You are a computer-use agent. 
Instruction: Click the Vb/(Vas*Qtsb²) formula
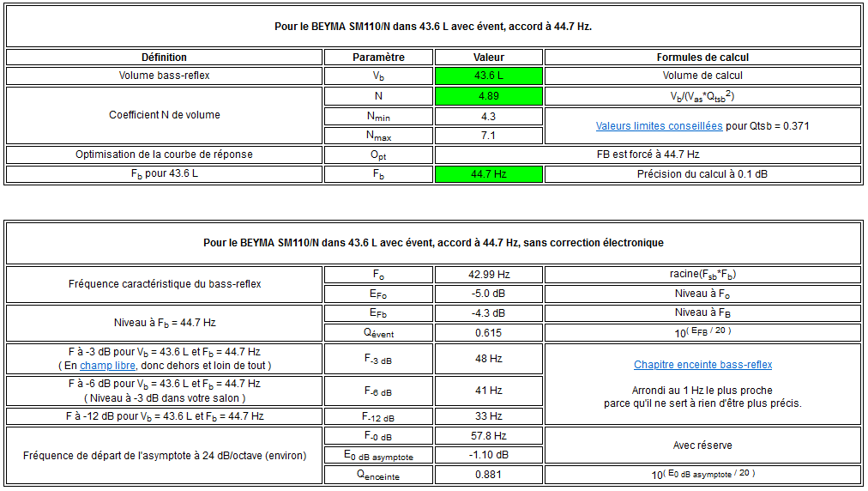pyautogui.click(x=702, y=96)
